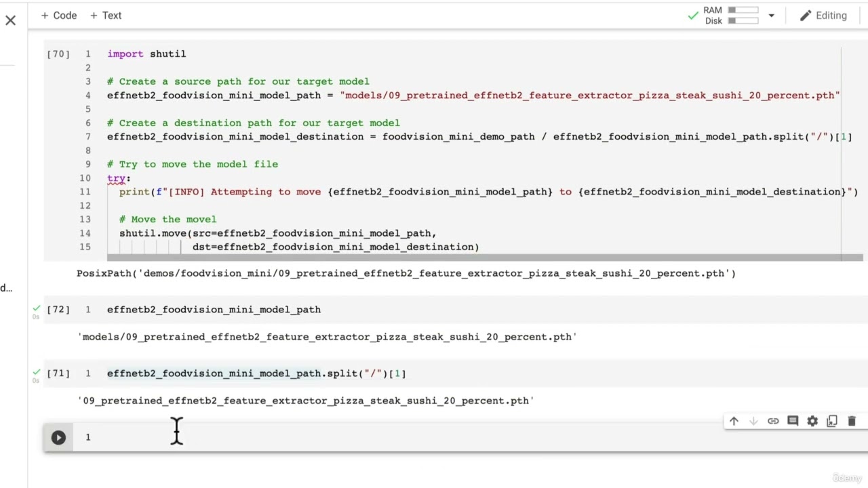Mirror cell in tab icon
Screen dimensions: 868x488
point(832,421)
